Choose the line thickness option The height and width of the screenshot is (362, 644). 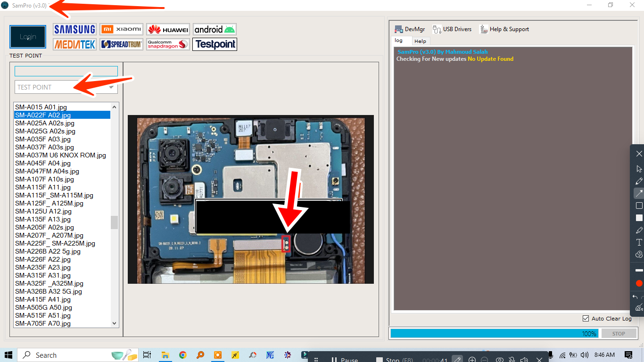click(639, 270)
